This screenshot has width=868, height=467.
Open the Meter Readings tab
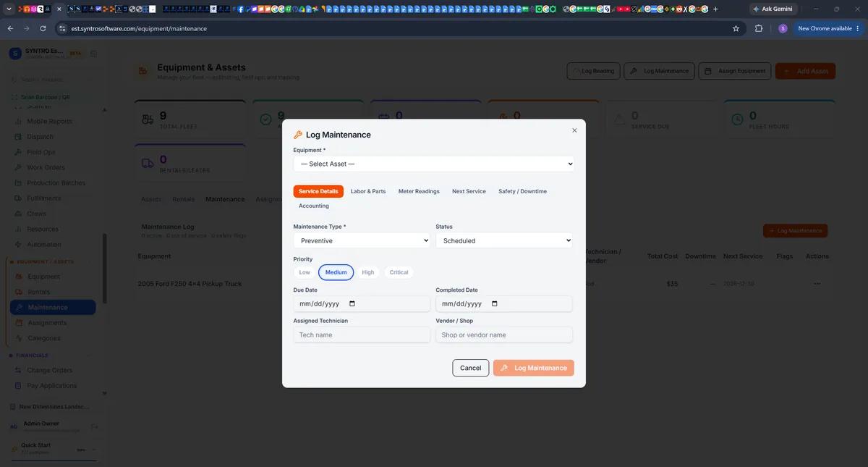pos(419,191)
